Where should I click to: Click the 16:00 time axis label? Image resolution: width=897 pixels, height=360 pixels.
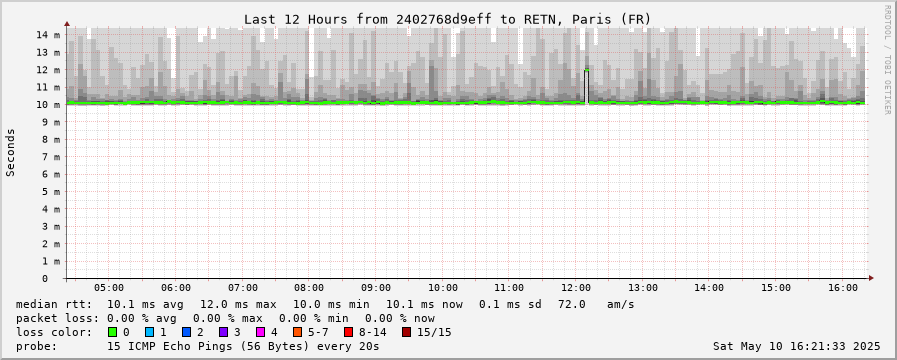pos(843,288)
